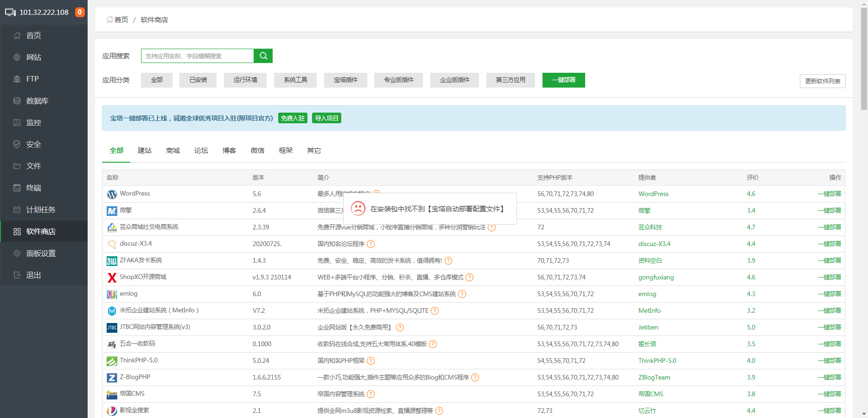The width and height of the screenshot is (868, 418).
Task: Click the 帝国CMS logo icon
Action: (112, 394)
